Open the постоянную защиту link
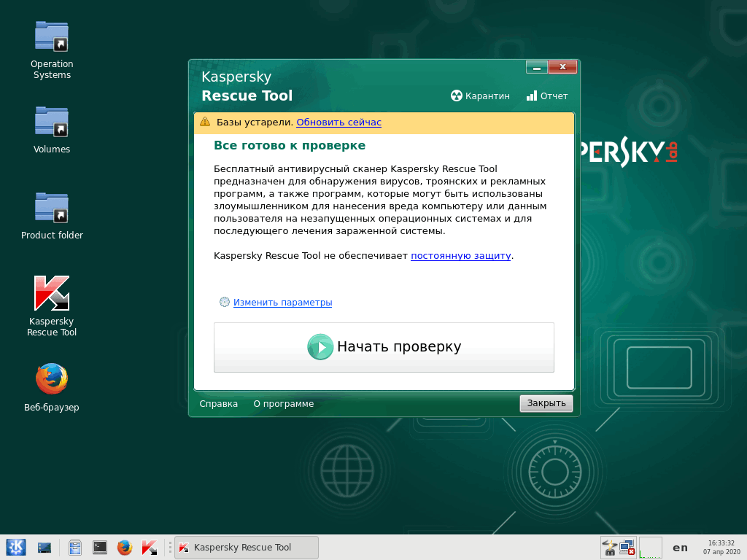The image size is (747, 560). coord(461,256)
